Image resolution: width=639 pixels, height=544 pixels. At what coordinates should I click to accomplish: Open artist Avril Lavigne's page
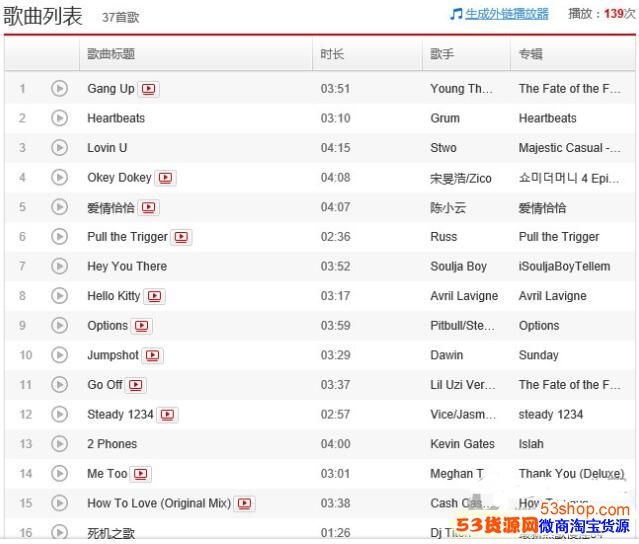click(463, 296)
